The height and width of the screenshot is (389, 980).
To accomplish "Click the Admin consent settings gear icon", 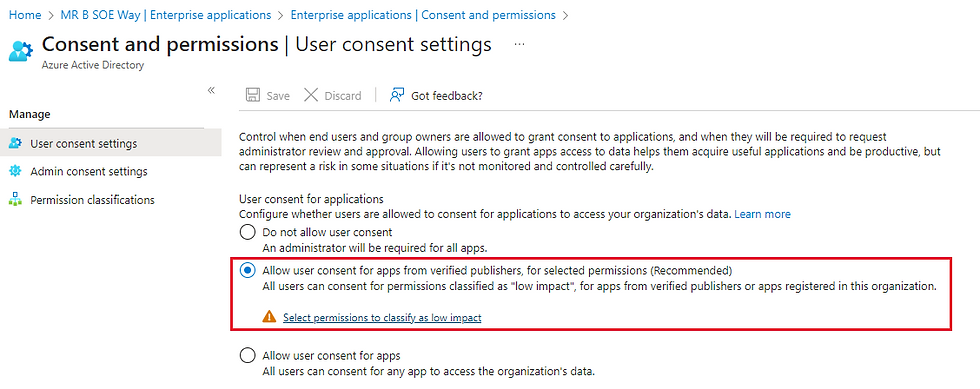I will click(x=16, y=171).
